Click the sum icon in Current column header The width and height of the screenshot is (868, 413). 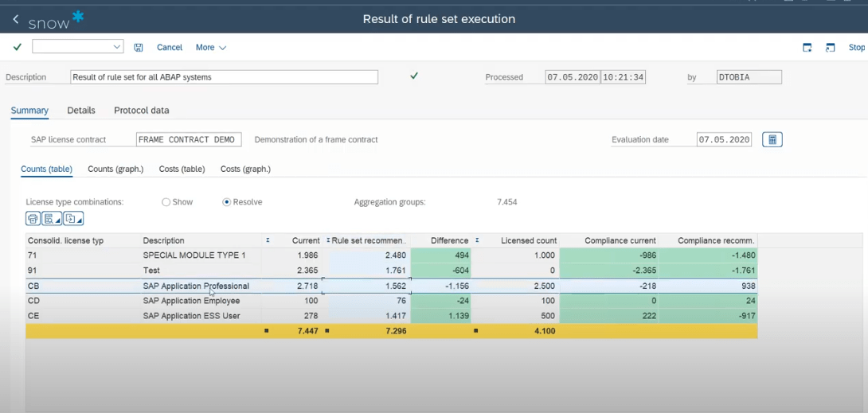point(268,240)
